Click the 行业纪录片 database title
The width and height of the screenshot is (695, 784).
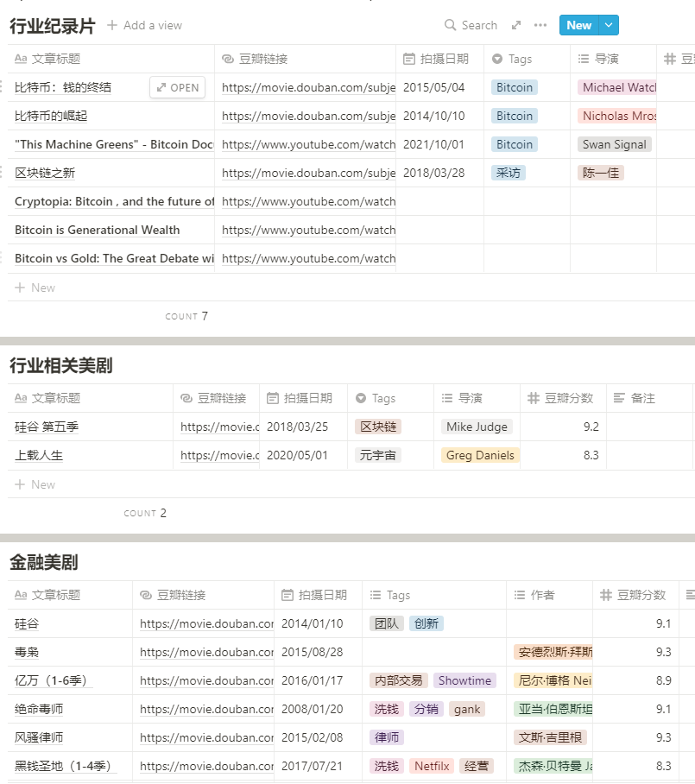tap(53, 26)
